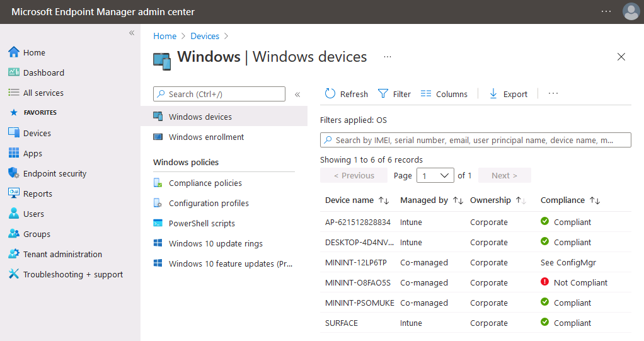Open Troubleshooting + support tools icon
The width and height of the screenshot is (644, 341).
pyautogui.click(x=14, y=274)
